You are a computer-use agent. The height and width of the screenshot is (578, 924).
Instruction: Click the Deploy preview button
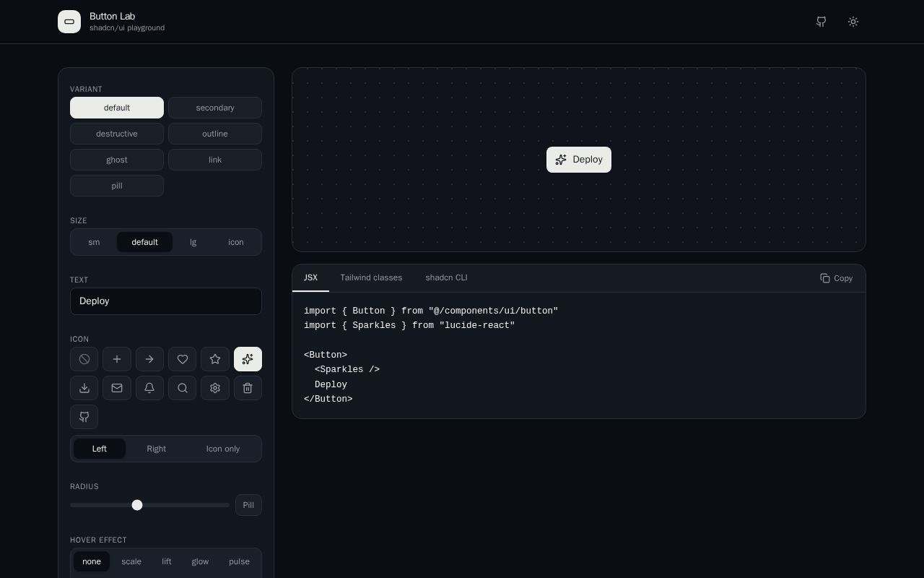coord(579,160)
